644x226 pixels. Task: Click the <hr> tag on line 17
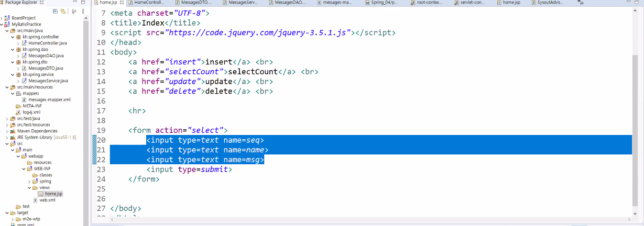(137, 111)
